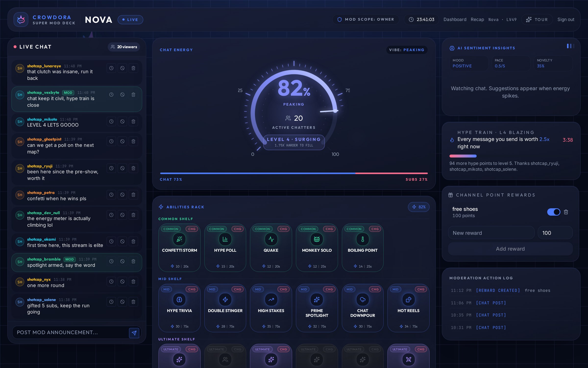588x368 pixels.
Task: Click the hype train 3:38 countdown timer
Action: 568,140
